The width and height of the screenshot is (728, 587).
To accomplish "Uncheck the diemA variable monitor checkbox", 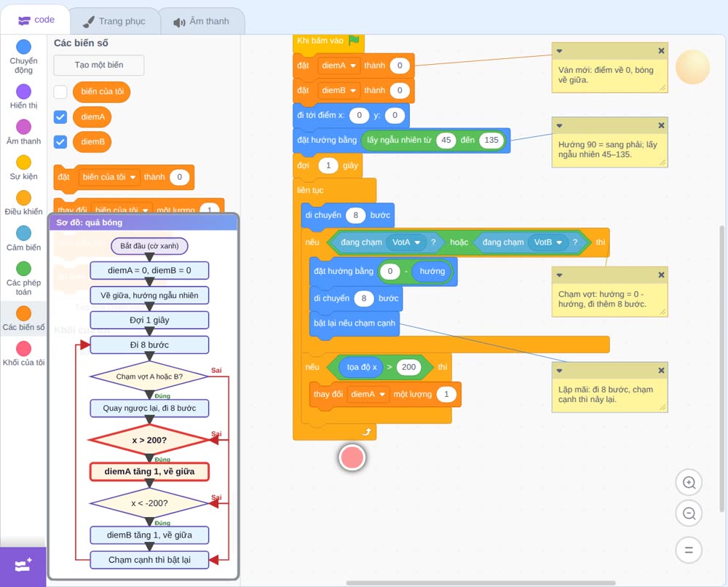I will pyautogui.click(x=60, y=117).
